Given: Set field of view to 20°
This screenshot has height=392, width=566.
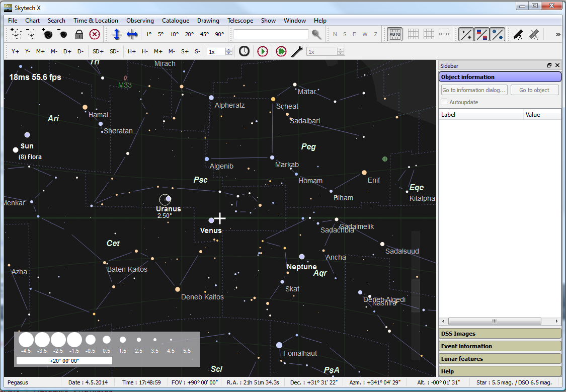Looking at the screenshot, I should point(189,34).
